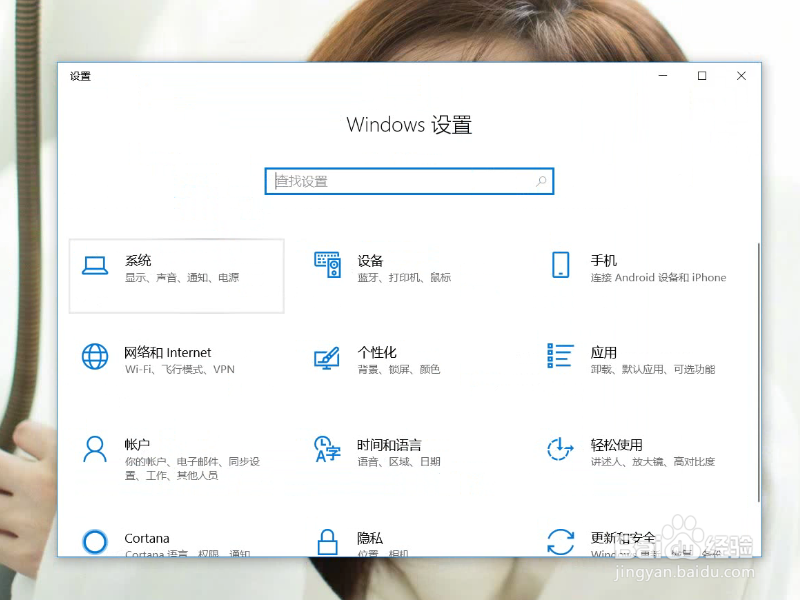Open the 更新和安全 settings title
Image resolution: width=800 pixels, height=600 pixels.
click(622, 538)
